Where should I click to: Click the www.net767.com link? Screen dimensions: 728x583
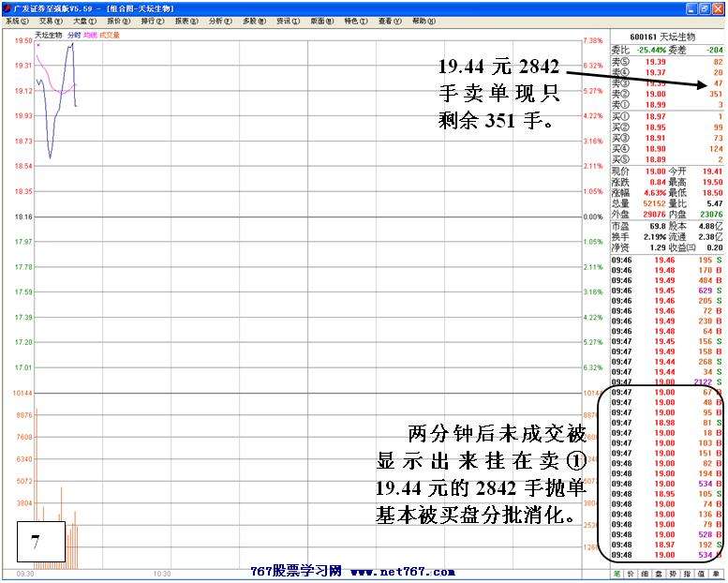tap(403, 572)
